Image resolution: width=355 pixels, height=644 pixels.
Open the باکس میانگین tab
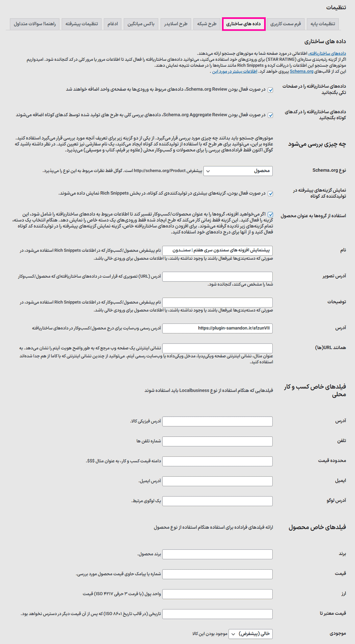coord(141,24)
